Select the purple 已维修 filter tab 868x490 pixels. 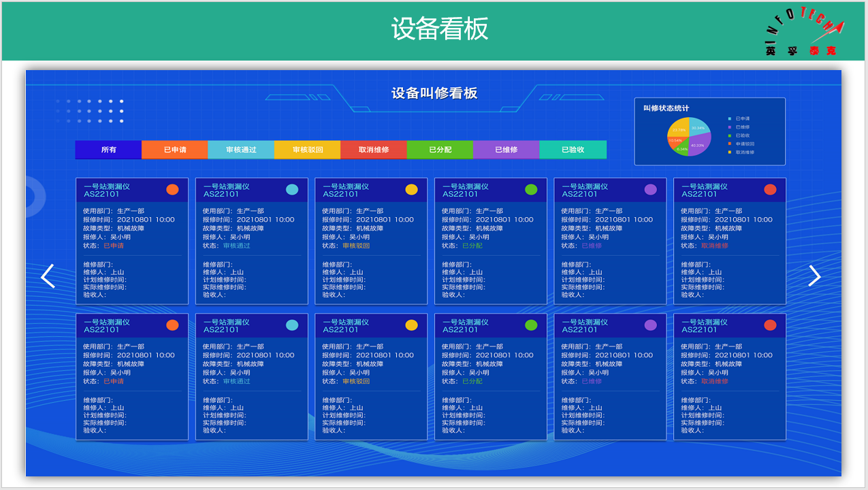506,150
